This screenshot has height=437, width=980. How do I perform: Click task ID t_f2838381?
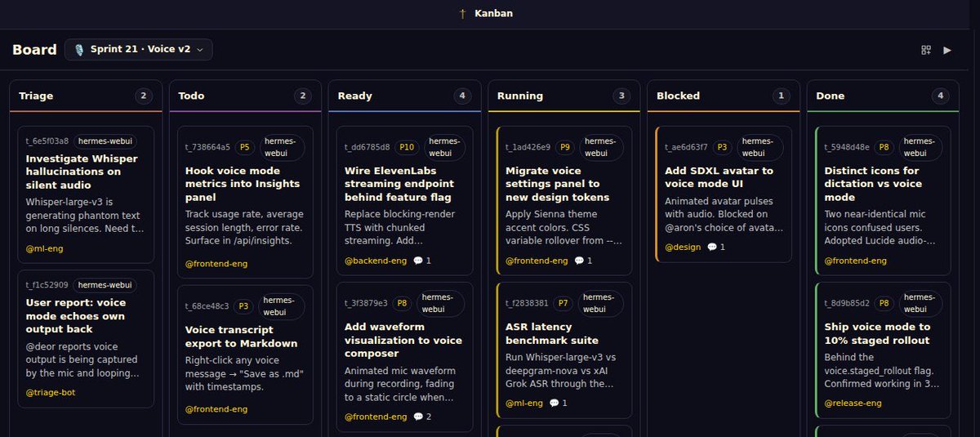point(527,303)
